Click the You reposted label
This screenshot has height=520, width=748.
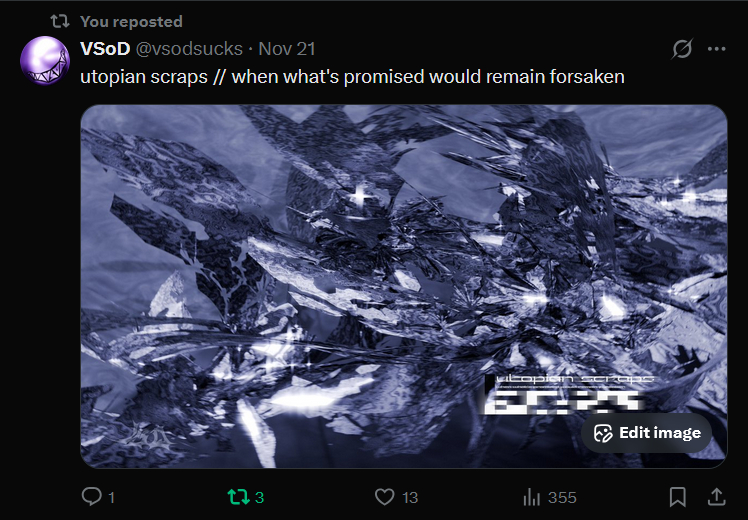click(131, 21)
